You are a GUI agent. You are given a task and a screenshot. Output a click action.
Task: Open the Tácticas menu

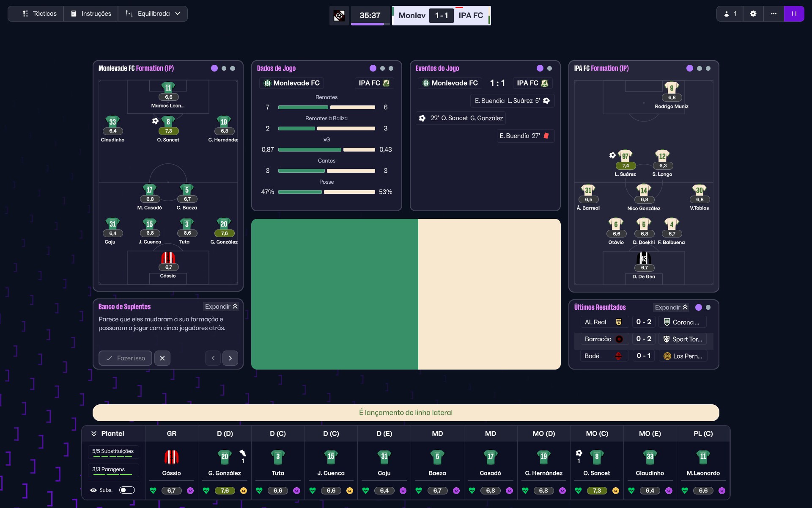pyautogui.click(x=39, y=14)
